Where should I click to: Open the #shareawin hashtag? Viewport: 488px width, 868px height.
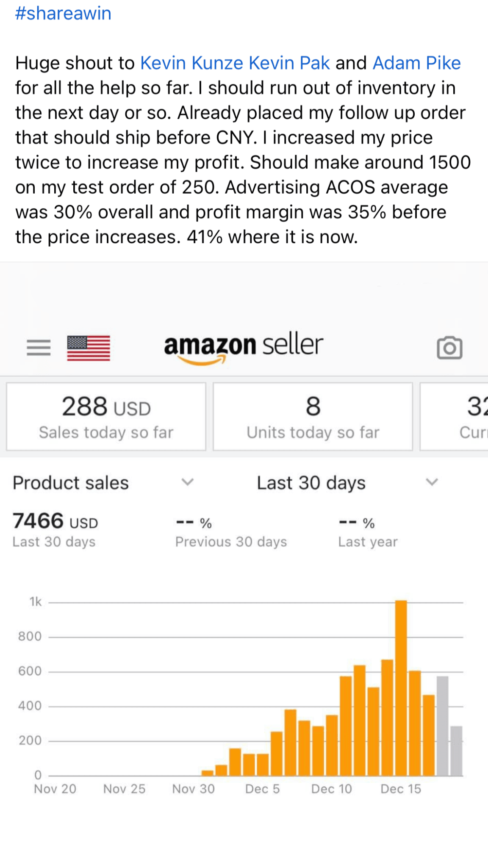(x=63, y=13)
